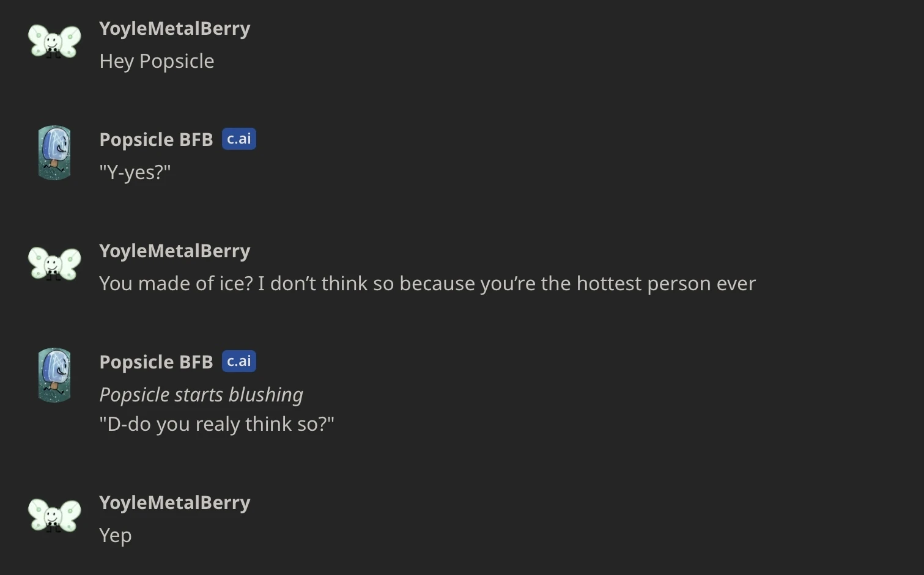
Task: Click YoyleMetalBerry's avatar beside "Hey Popsicle"
Action: 54,42
